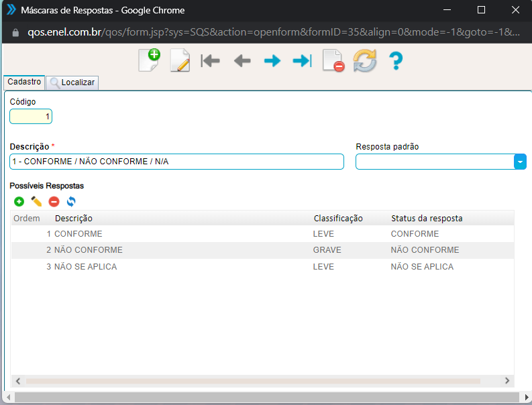Click the edit record pencil icon
This screenshot has height=405, width=532.
click(x=180, y=60)
